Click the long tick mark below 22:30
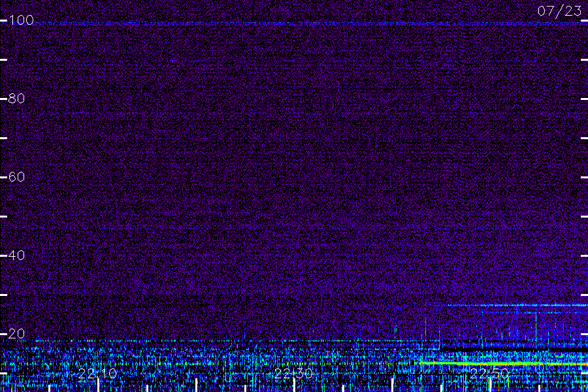The image size is (588, 392). (295, 385)
